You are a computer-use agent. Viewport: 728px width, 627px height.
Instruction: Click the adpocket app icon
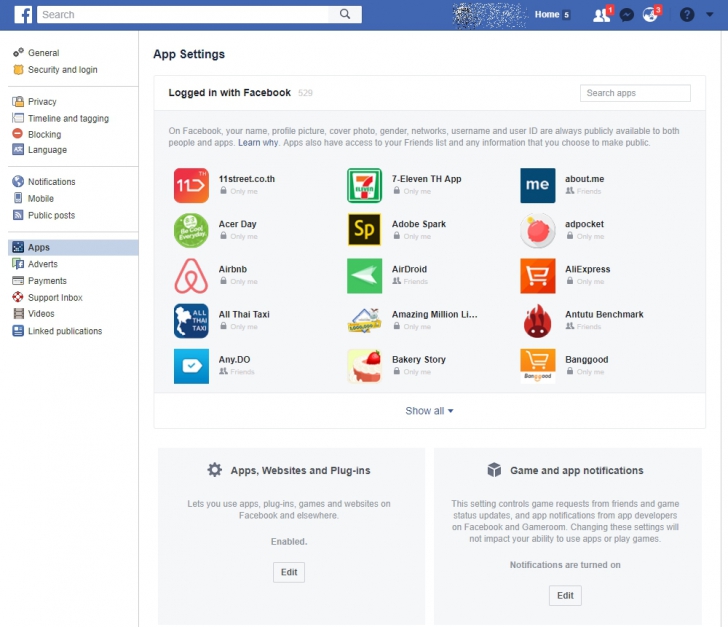pyautogui.click(x=538, y=230)
